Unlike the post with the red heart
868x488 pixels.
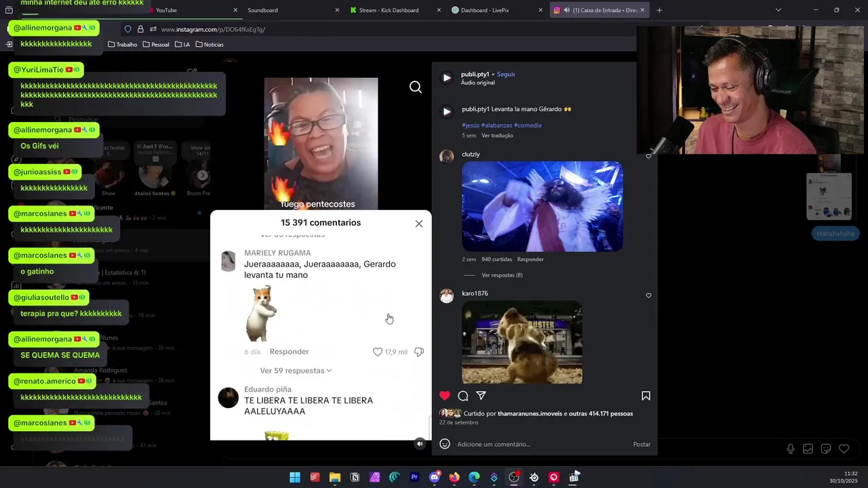click(445, 396)
